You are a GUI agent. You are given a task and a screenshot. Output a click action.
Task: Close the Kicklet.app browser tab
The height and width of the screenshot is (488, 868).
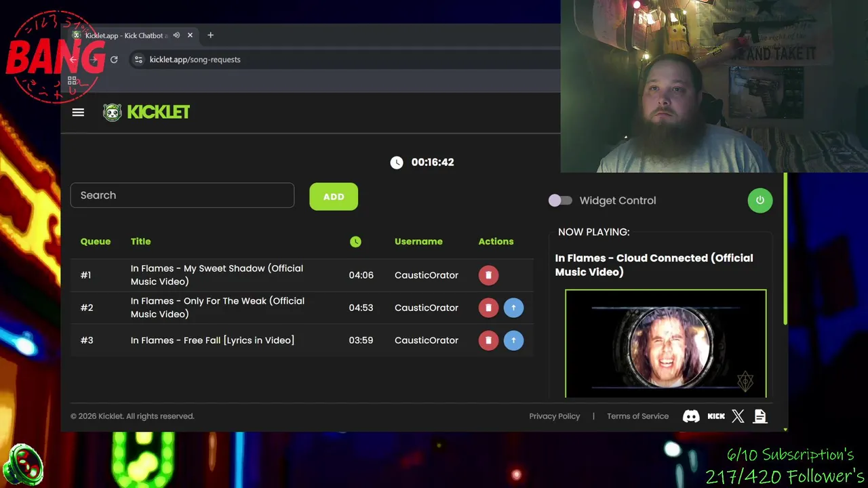[x=190, y=35]
